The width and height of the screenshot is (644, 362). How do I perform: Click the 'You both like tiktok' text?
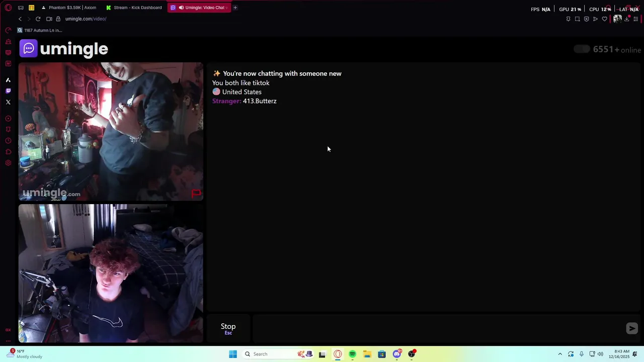(241, 83)
